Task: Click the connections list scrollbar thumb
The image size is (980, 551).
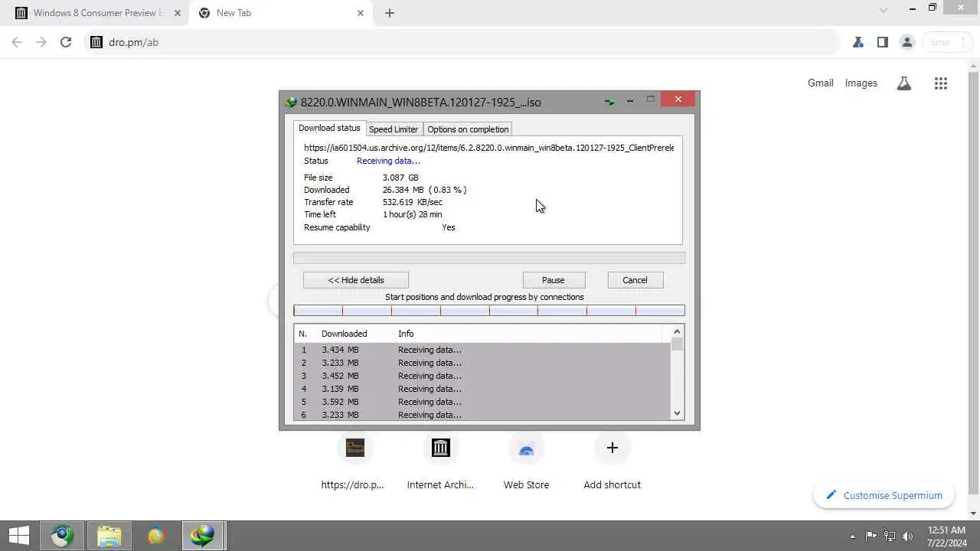Action: 677,344
